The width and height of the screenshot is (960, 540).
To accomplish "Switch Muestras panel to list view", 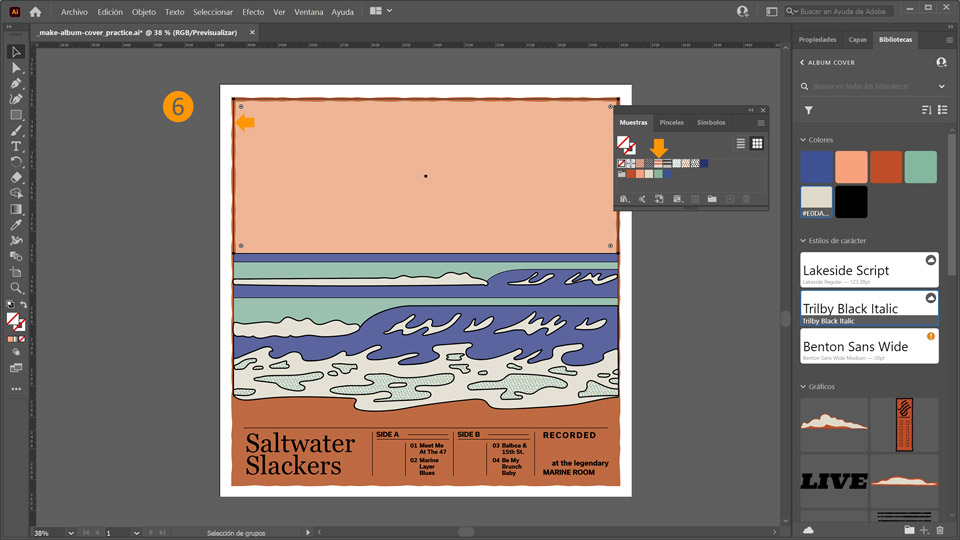I will [741, 144].
